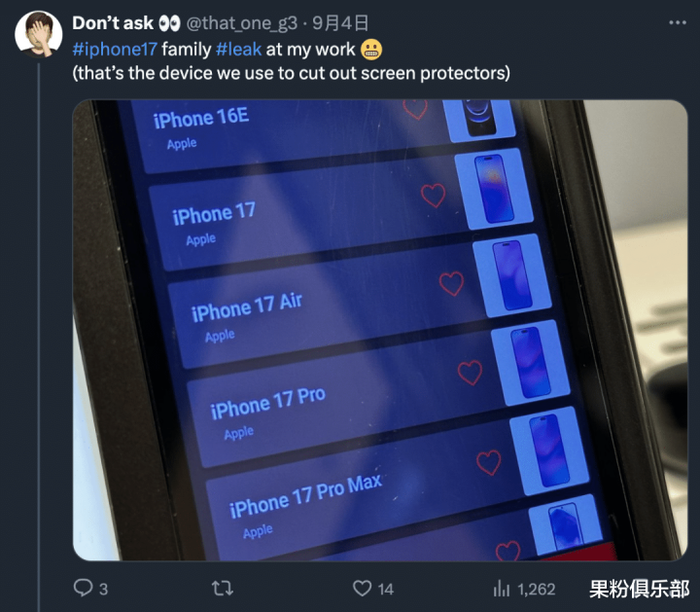Select iPhone 17 Air phone thumbnail

(x=512, y=275)
